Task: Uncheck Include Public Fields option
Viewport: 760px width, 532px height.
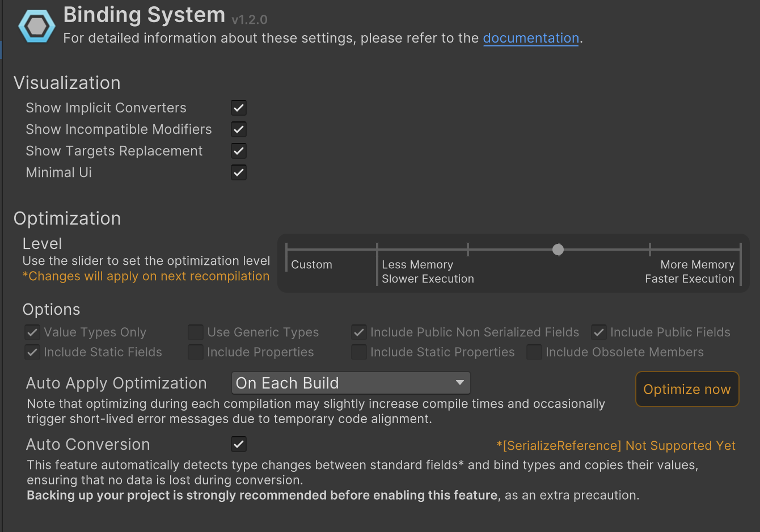Action: coord(599,332)
